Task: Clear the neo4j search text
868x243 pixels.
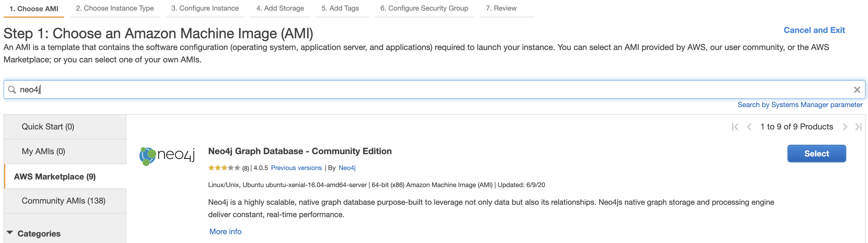Action: pos(857,90)
